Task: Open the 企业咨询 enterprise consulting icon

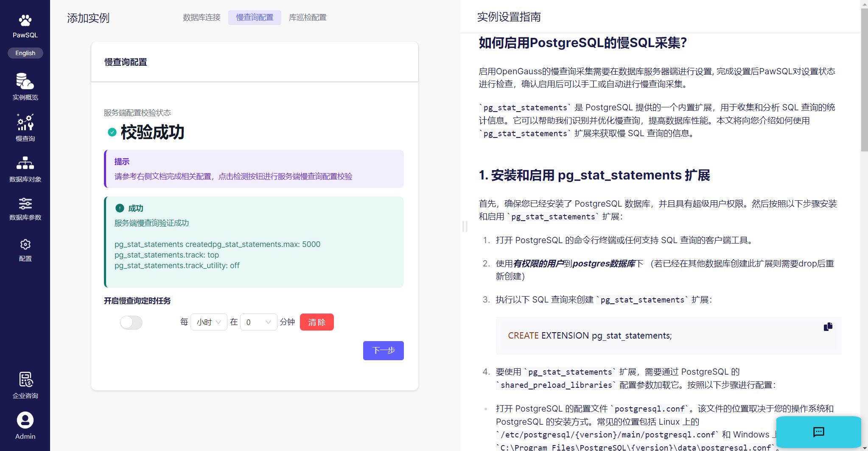Action: (x=25, y=380)
